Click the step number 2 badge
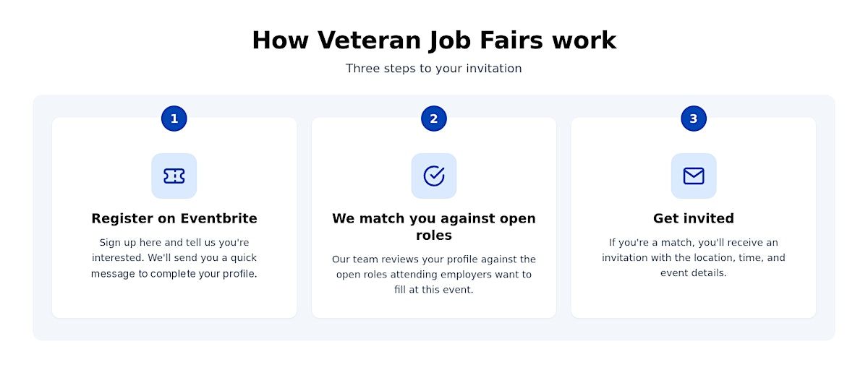Screen dimensions: 868x370 [x=434, y=119]
